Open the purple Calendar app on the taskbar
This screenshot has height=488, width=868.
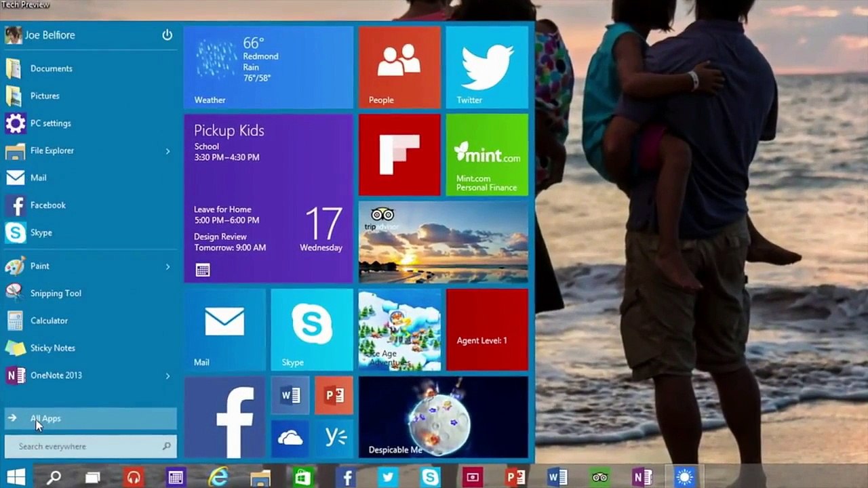coord(176,477)
